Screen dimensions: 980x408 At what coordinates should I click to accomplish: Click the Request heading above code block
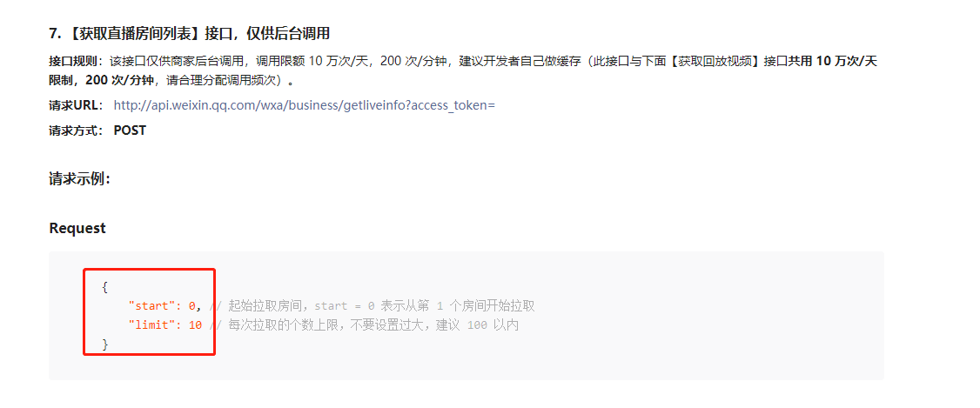pos(77,229)
